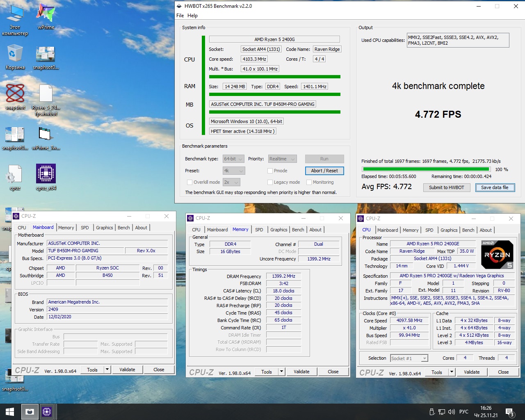The height and width of the screenshot is (420, 525).
Task: Open the Preset 4k dropdown
Action: pos(233,171)
